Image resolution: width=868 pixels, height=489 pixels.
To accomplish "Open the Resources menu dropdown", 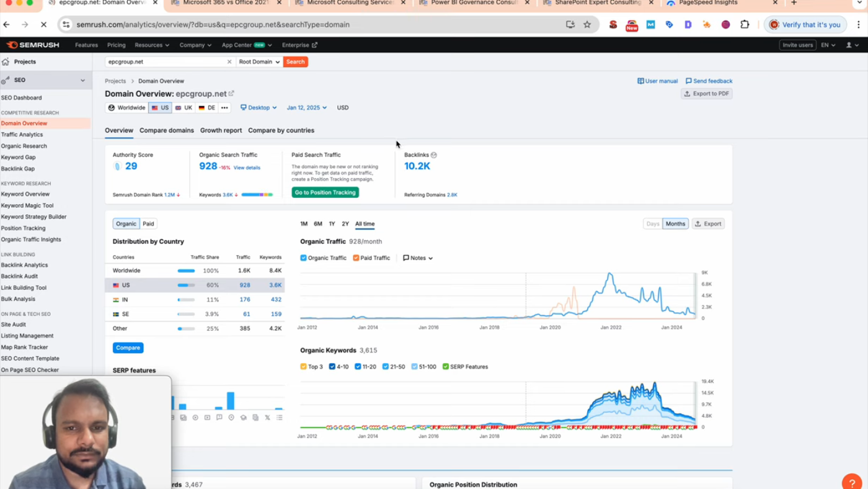I will [x=152, y=45].
